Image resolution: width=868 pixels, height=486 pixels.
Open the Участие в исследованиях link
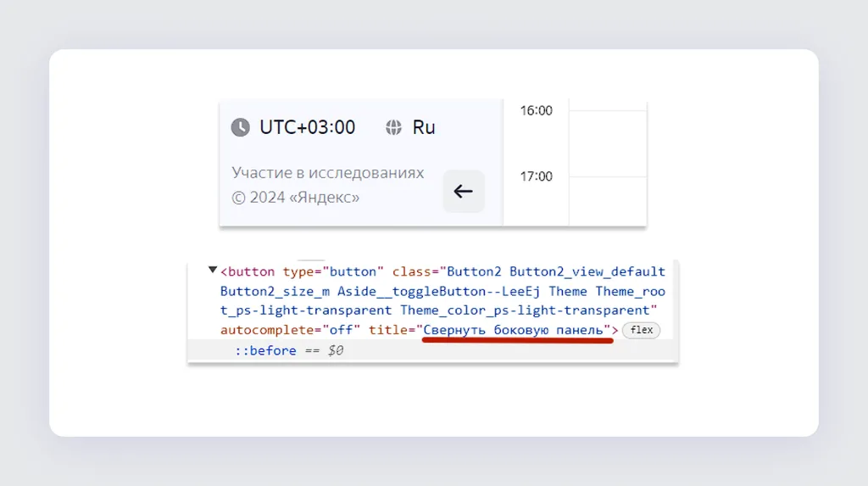(x=328, y=173)
